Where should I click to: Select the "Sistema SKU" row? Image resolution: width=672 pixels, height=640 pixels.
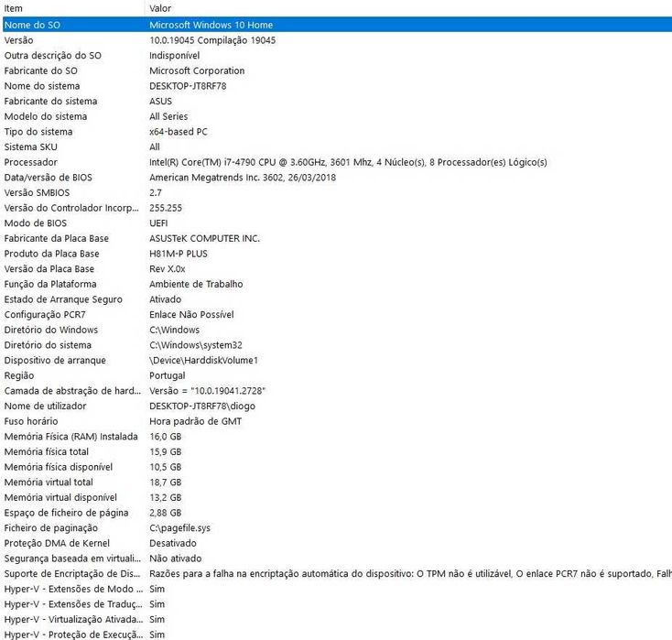click(337, 146)
